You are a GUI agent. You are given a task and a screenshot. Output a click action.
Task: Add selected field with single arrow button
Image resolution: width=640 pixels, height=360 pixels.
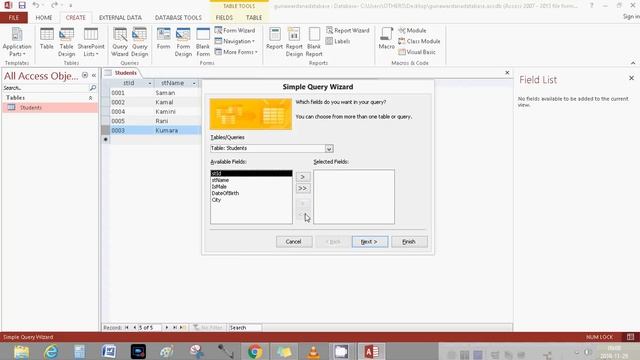click(302, 177)
